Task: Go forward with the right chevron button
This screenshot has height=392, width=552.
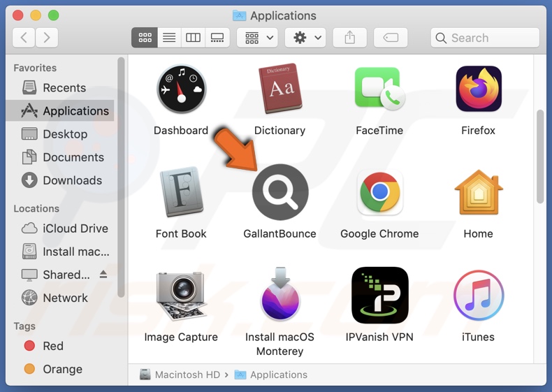Action: 47,37
